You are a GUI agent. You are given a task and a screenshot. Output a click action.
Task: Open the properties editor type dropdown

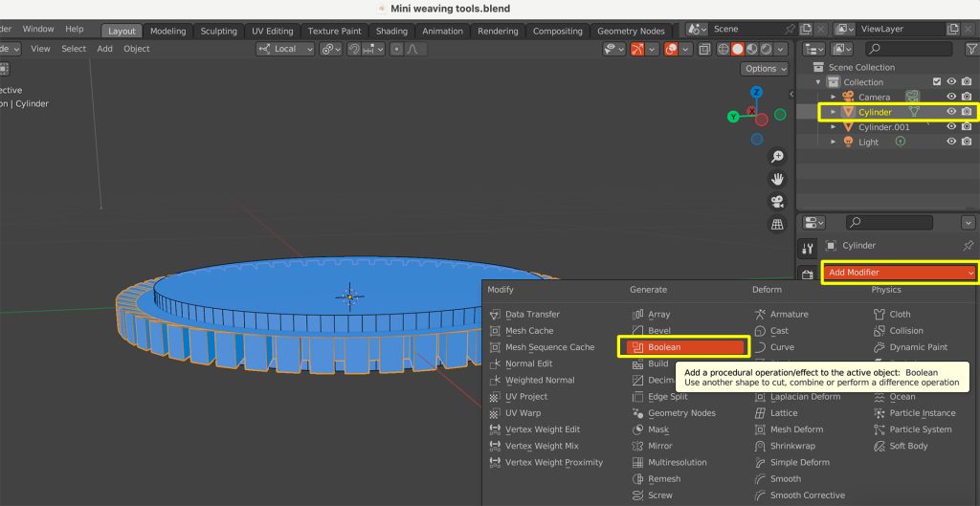813,222
